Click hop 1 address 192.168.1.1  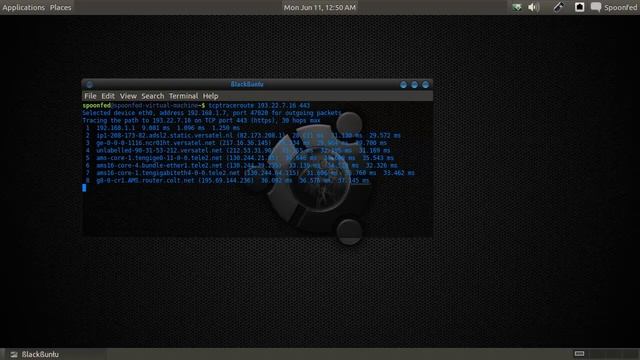coord(116,128)
